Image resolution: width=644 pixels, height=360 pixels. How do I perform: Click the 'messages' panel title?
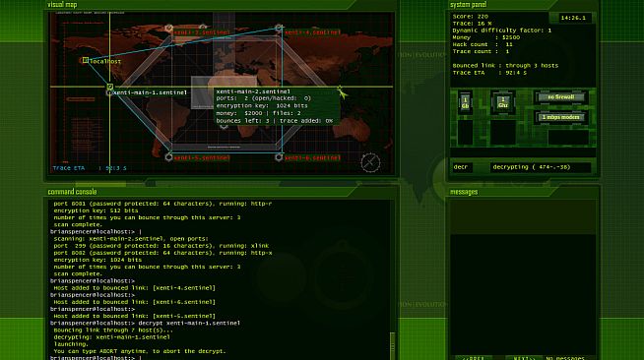(464, 192)
